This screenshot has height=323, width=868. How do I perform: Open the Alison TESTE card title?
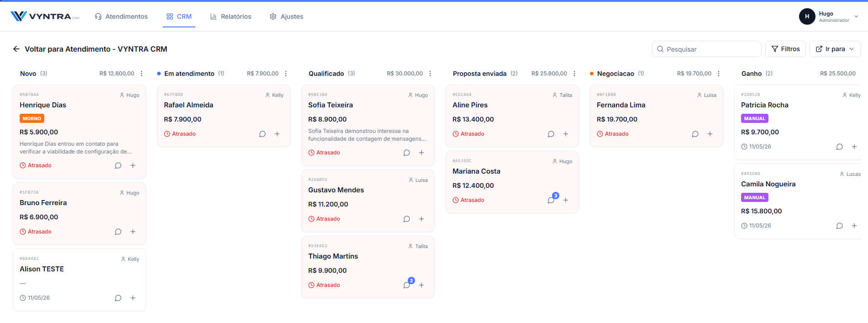coord(42,269)
